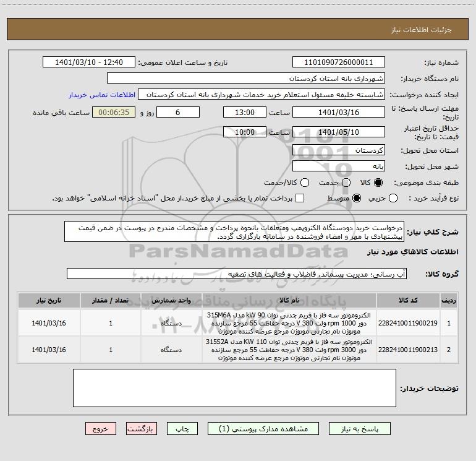Select the متوسط purchase type radio
The width and height of the screenshot is (476, 461).
[x=357, y=198]
